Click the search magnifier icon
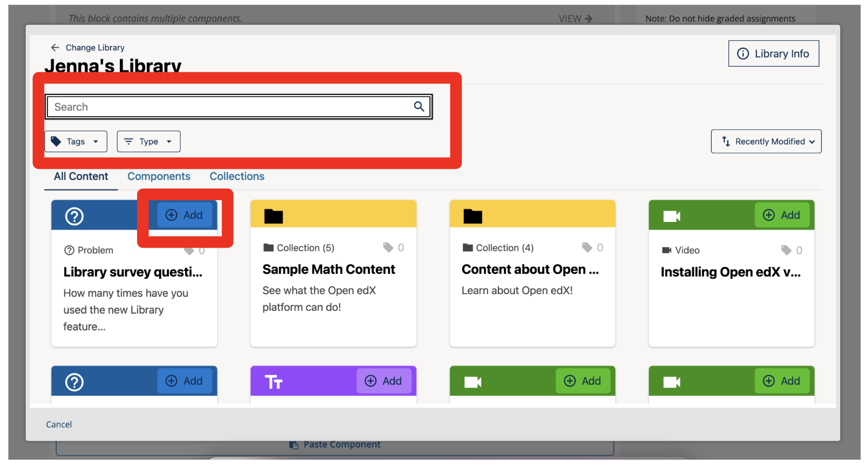868x470 pixels. point(419,106)
